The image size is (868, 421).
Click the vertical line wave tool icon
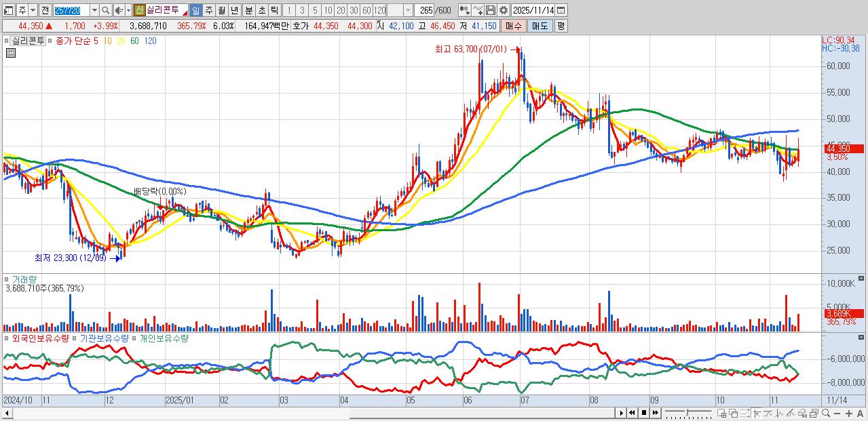click(x=780, y=414)
